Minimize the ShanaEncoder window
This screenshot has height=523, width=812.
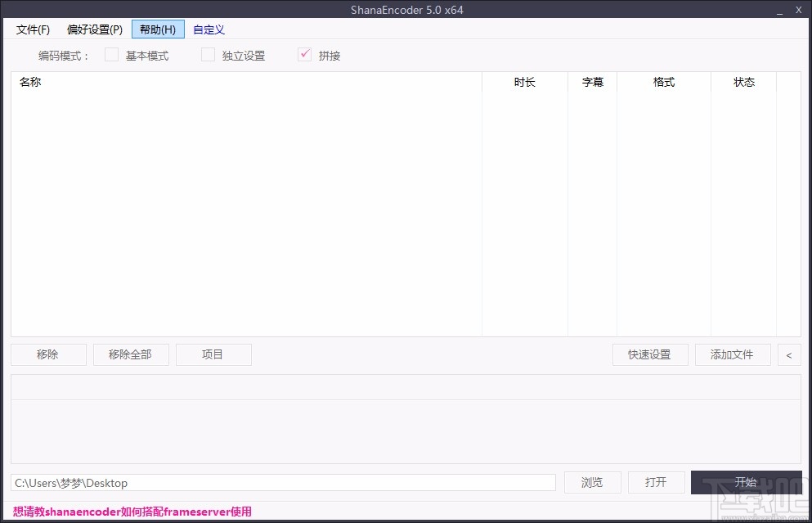tap(779, 11)
